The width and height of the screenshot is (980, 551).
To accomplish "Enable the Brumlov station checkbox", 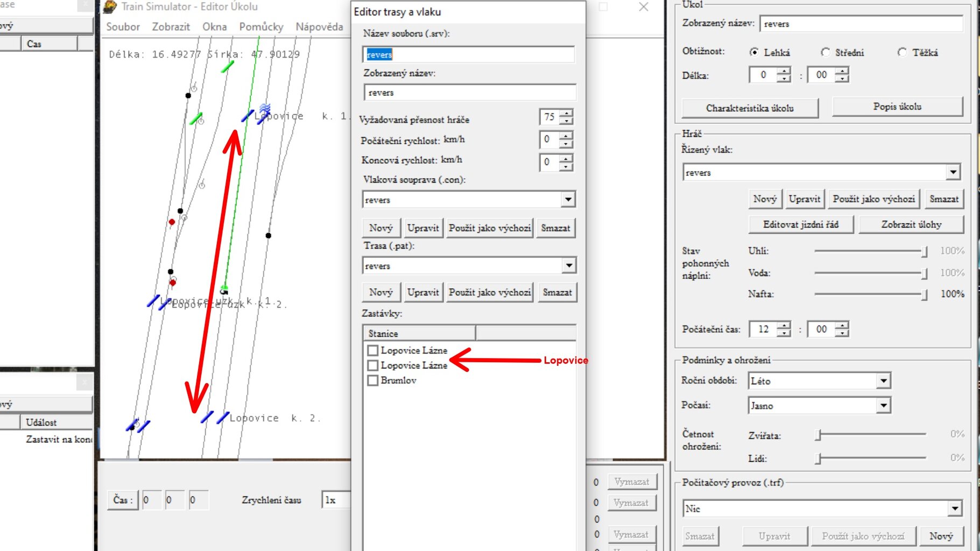I will point(372,380).
